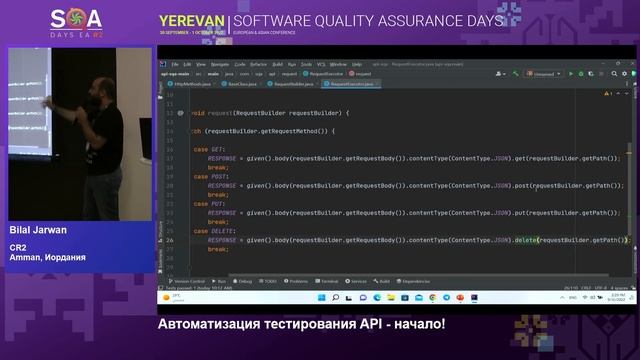Select the RequestExecutor.java editor tab
The width and height of the screenshot is (640, 360).
351,84
